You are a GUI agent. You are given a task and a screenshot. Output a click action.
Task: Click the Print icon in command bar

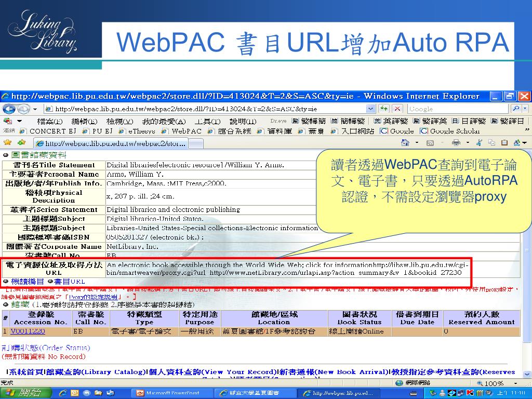[x=456, y=143]
